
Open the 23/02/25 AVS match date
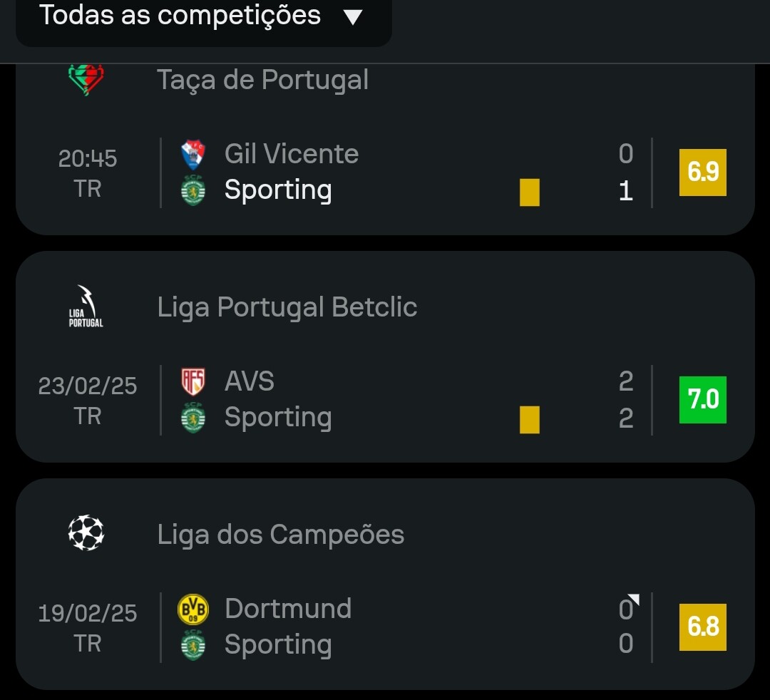pyautogui.click(x=88, y=386)
